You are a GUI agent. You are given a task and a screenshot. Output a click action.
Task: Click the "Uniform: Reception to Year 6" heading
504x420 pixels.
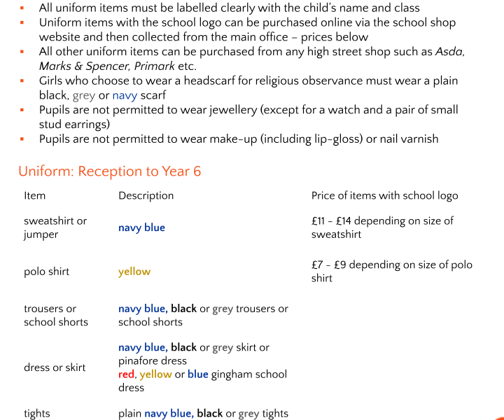109,171
